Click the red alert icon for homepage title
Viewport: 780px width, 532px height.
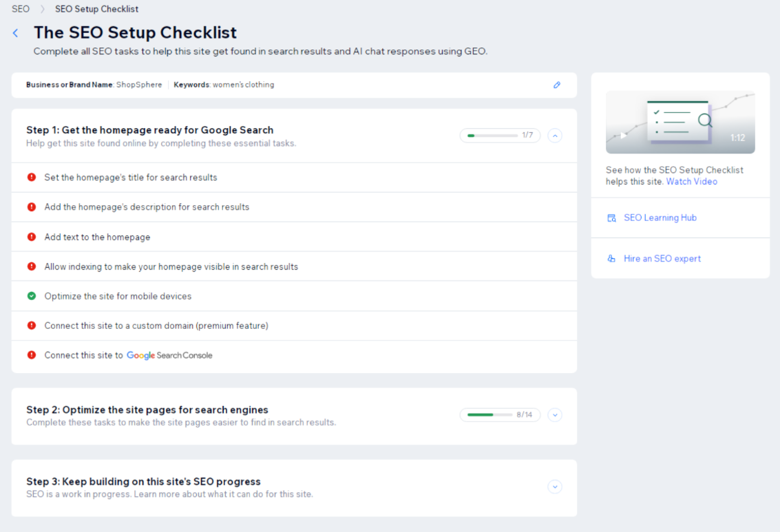coord(32,178)
